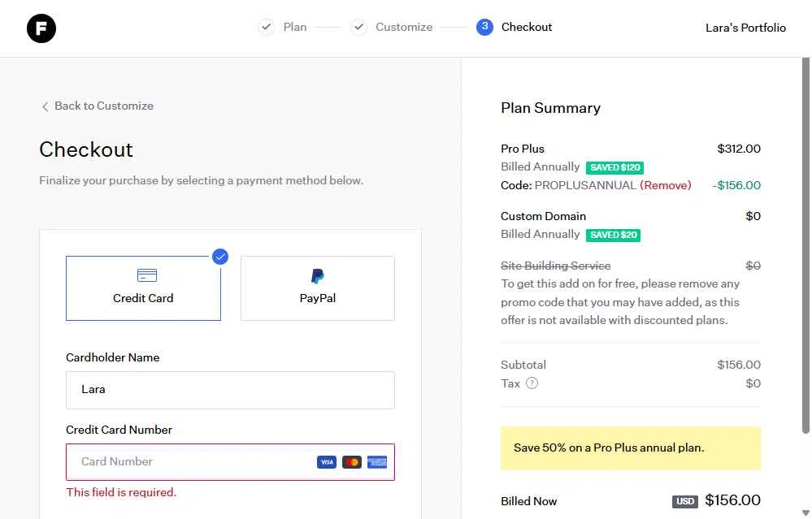Click the Checkout page heading
Viewport: 812px width, 519px height.
pos(86,149)
